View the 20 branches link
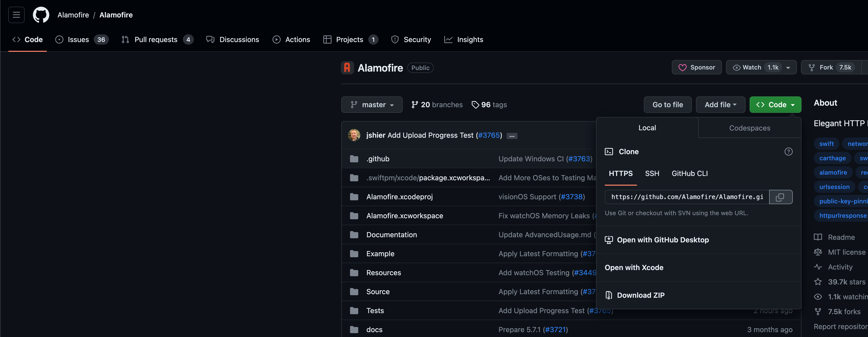This screenshot has height=337, width=868. (x=437, y=105)
